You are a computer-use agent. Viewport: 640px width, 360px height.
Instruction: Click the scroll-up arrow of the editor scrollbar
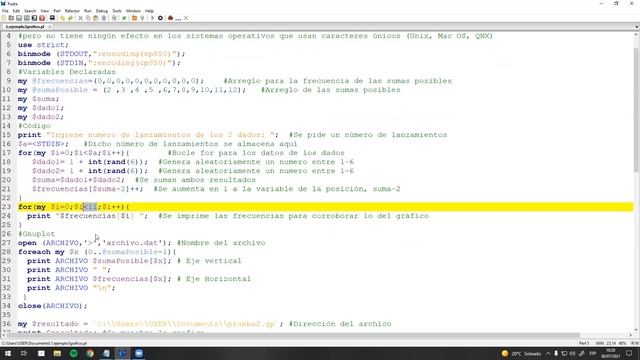tap(636, 35)
